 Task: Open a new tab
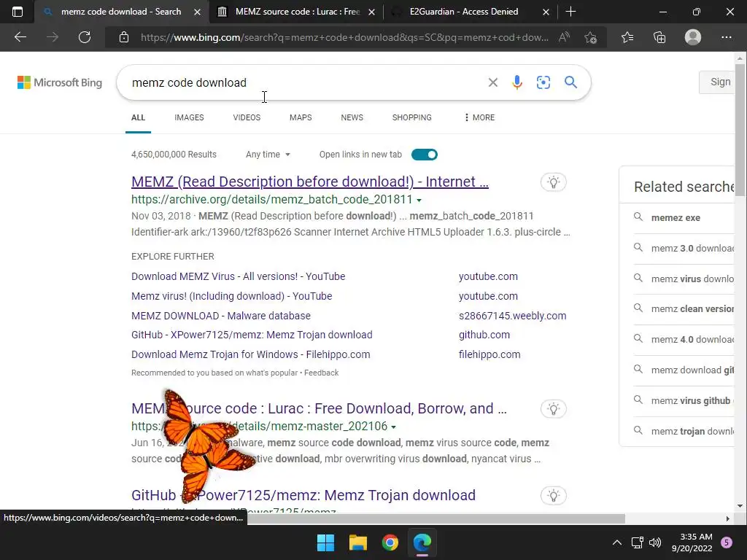click(x=570, y=12)
